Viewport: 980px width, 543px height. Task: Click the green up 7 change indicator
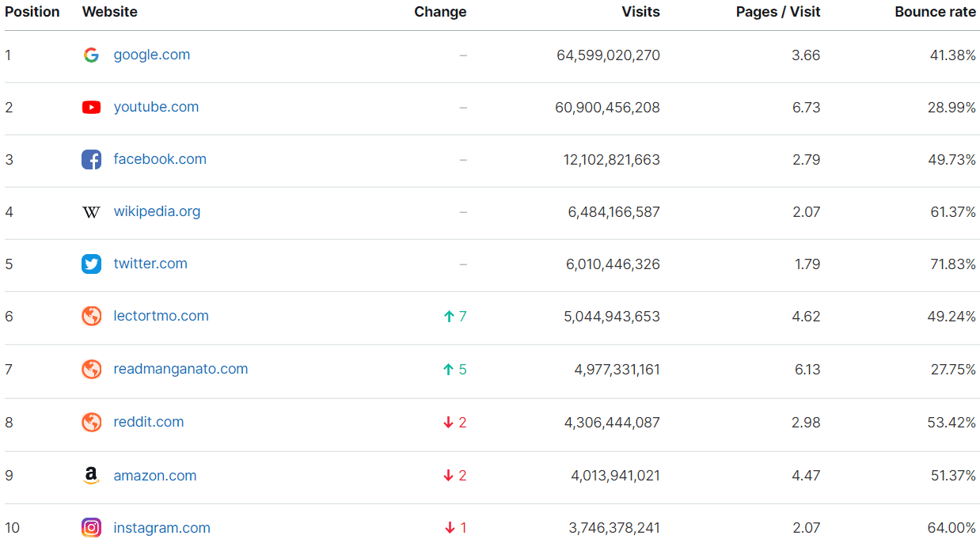click(x=455, y=317)
